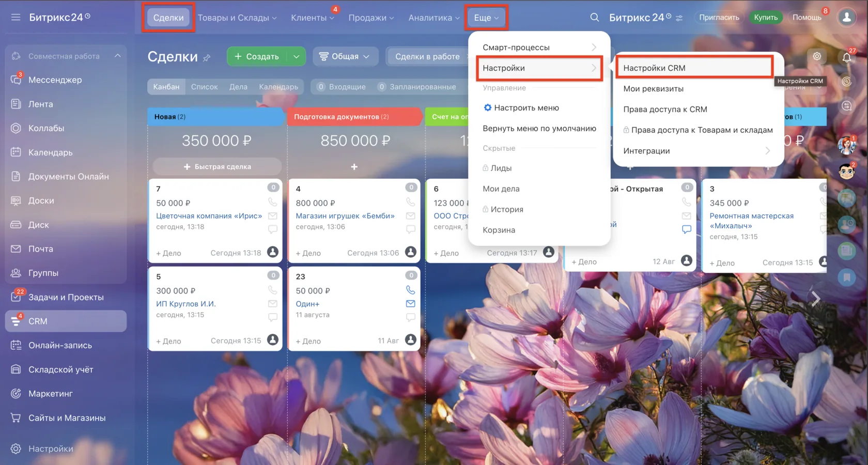This screenshot has height=465, width=868.
Task: Open the user profile avatar icon
Action: click(x=846, y=17)
